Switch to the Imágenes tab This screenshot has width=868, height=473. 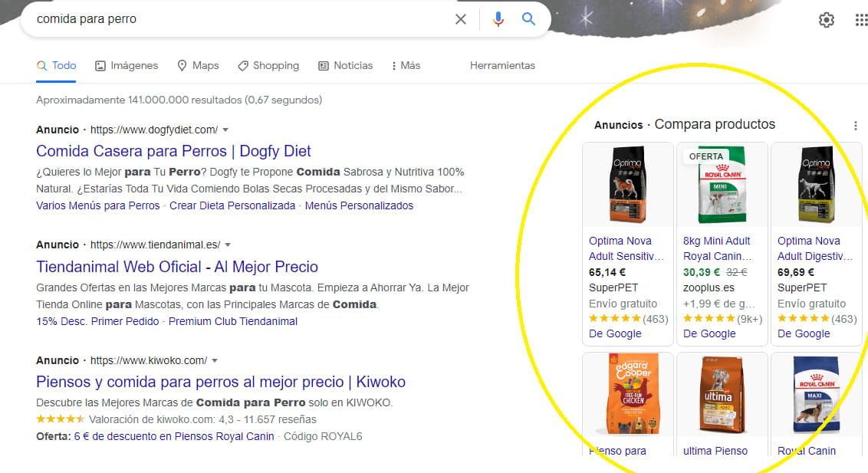coord(127,66)
